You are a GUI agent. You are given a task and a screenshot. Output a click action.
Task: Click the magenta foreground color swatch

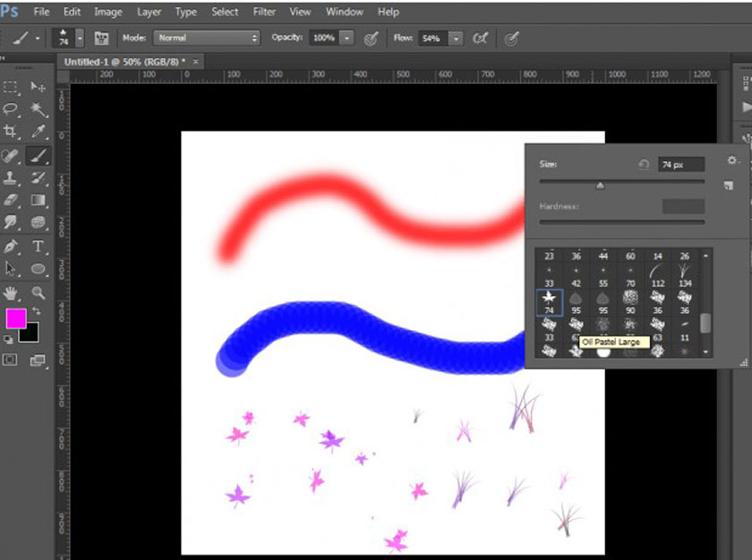tap(16, 318)
